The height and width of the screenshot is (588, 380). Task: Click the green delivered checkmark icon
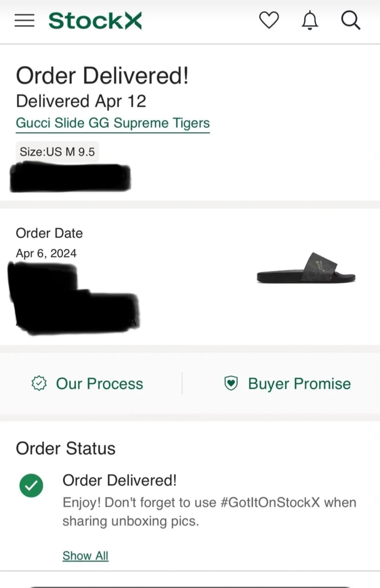(x=31, y=486)
